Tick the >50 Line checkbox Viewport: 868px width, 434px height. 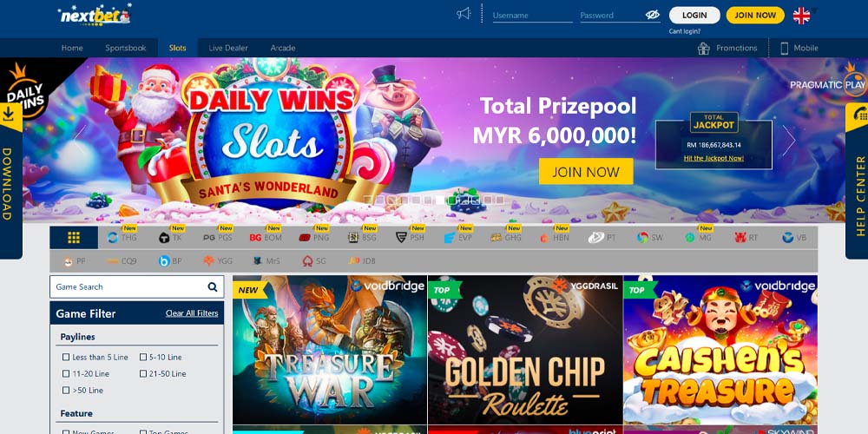pos(66,391)
